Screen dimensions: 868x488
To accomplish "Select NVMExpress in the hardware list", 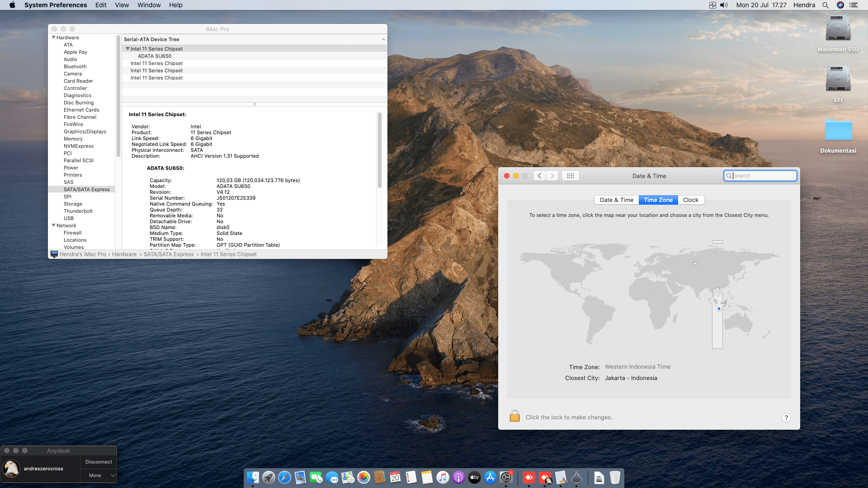I will click(79, 146).
